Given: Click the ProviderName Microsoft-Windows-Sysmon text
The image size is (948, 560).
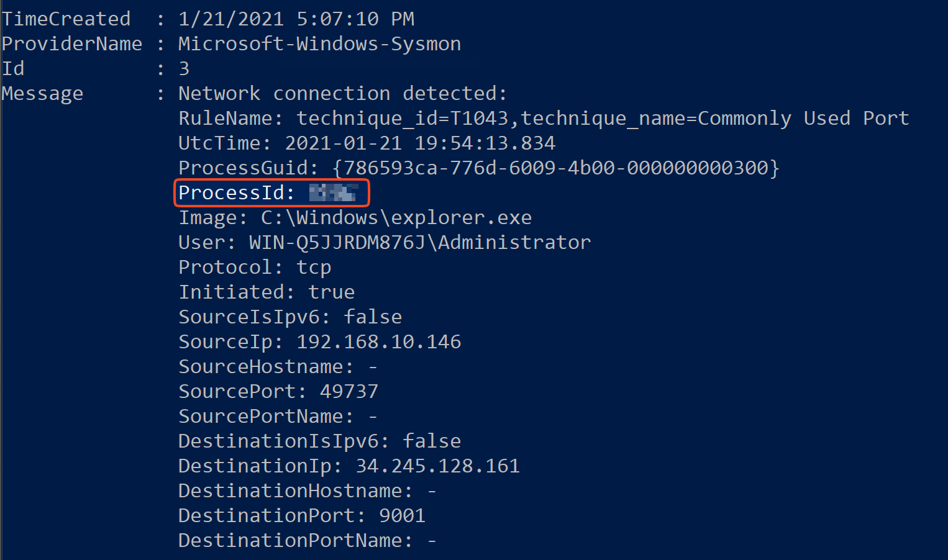Looking at the screenshot, I should tap(319, 44).
